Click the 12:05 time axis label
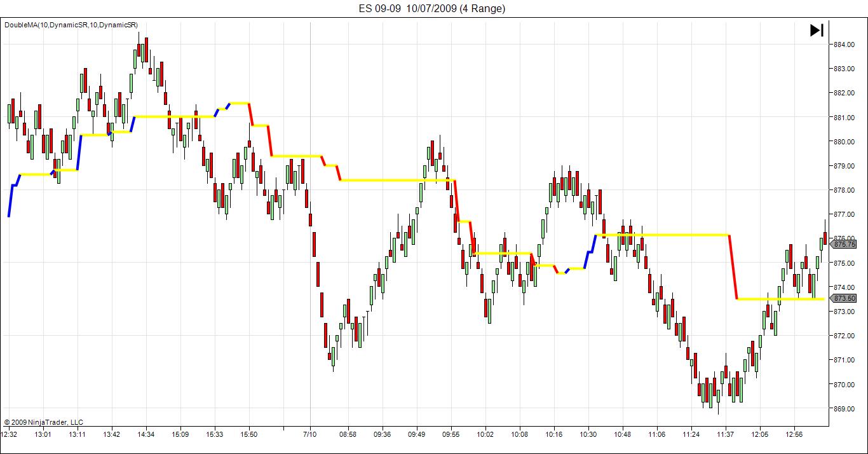This screenshot has height=454, width=868. pos(760,435)
